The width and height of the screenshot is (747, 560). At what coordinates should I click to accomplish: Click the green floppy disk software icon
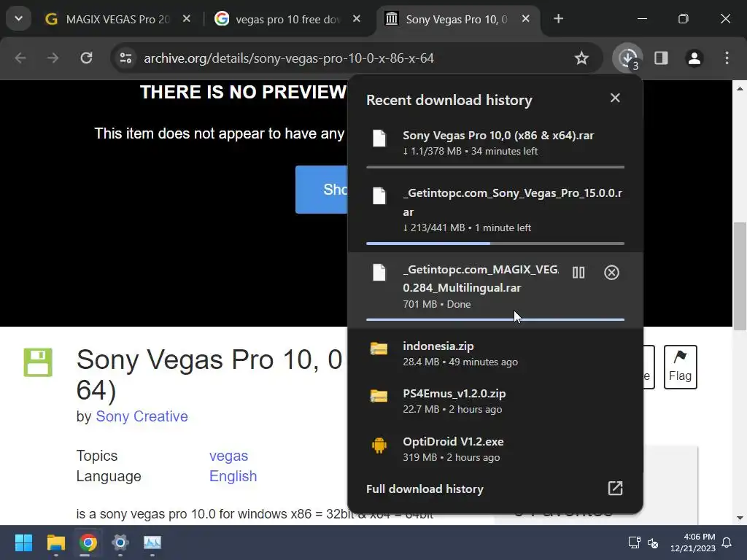click(x=38, y=363)
